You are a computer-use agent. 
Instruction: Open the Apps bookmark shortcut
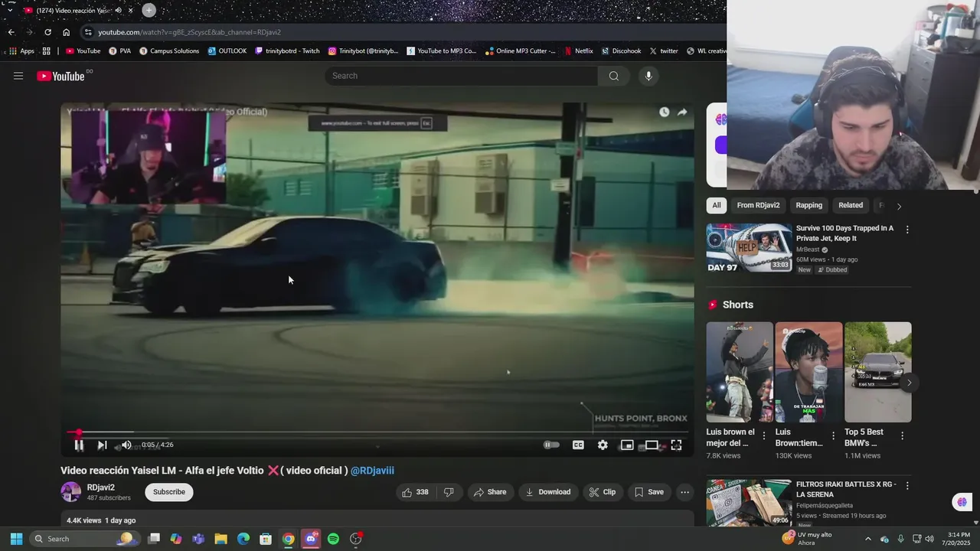pyautogui.click(x=21, y=51)
